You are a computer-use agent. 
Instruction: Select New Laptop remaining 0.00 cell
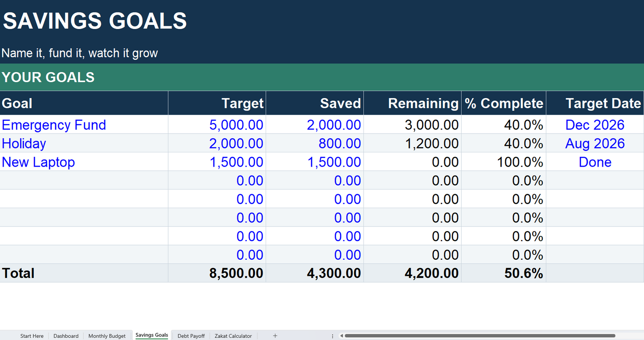click(x=412, y=162)
